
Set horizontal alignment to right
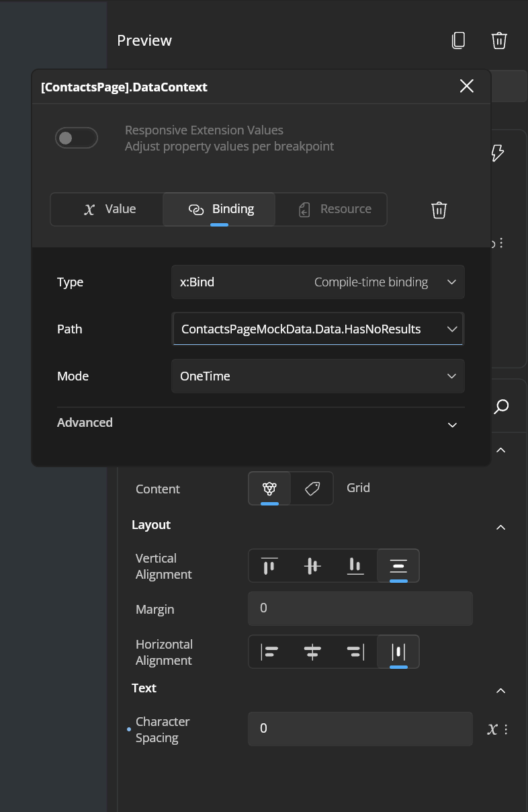tap(355, 652)
